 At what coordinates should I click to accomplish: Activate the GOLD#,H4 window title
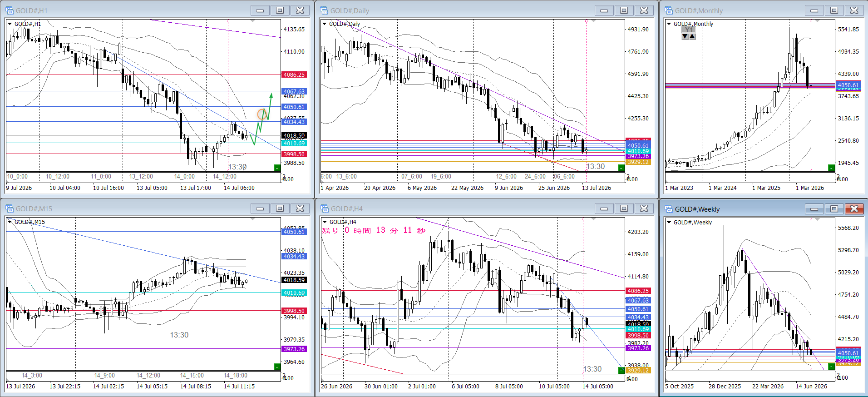pyautogui.click(x=347, y=209)
